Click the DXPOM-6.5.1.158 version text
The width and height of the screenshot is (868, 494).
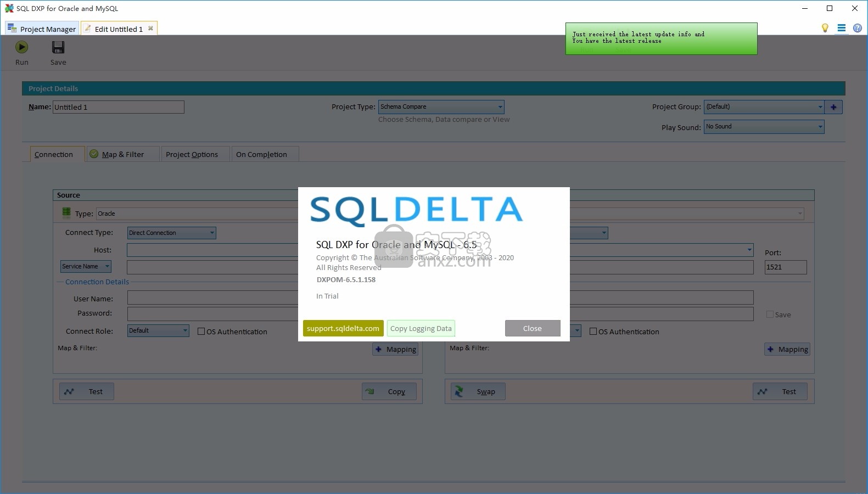point(346,279)
